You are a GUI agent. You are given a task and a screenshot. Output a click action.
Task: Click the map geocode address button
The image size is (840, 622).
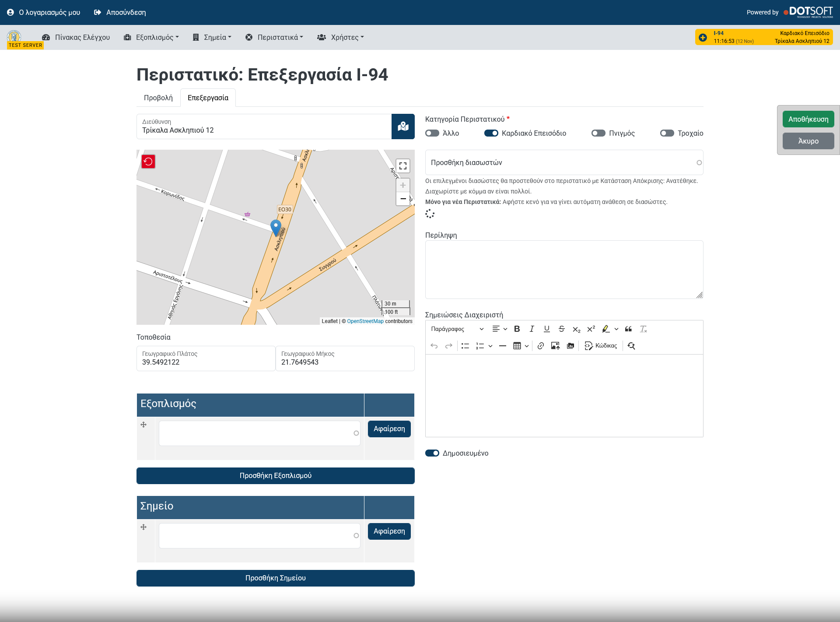(403, 127)
